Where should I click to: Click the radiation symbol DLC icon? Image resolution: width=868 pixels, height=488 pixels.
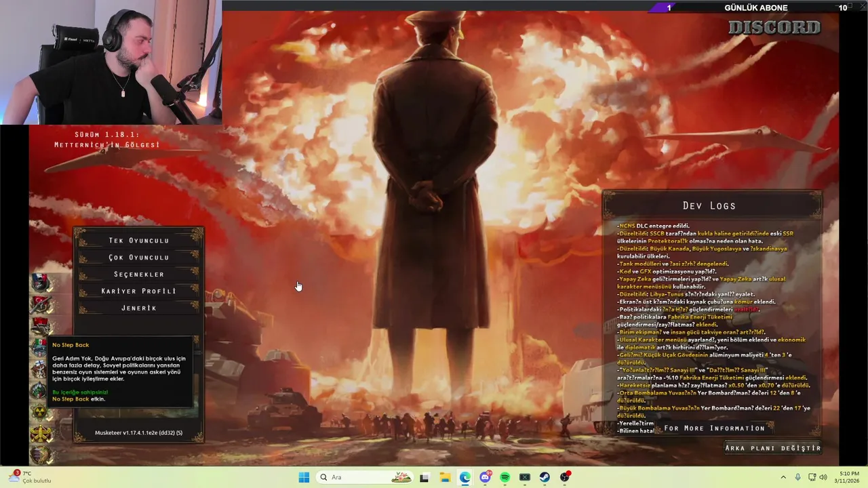pos(40,413)
